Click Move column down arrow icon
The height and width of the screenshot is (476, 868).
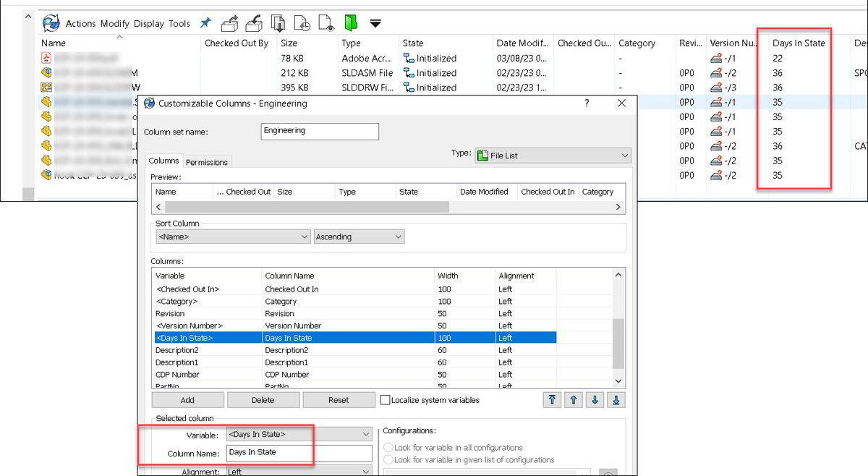tap(595, 399)
